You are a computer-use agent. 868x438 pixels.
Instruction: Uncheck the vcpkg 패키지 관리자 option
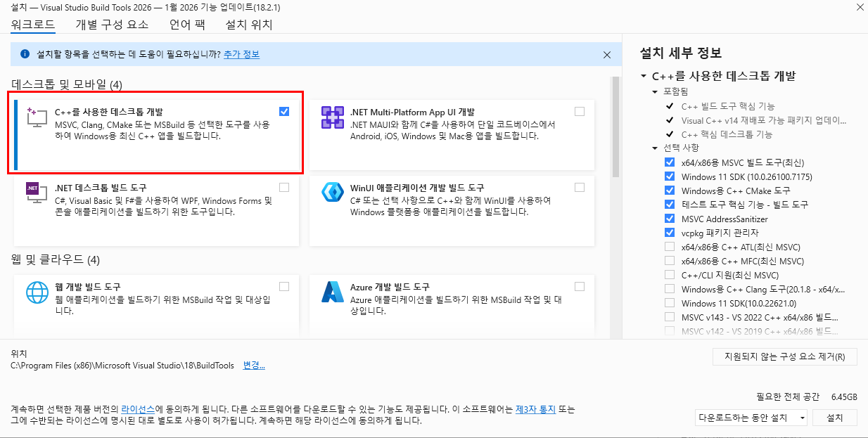click(669, 233)
